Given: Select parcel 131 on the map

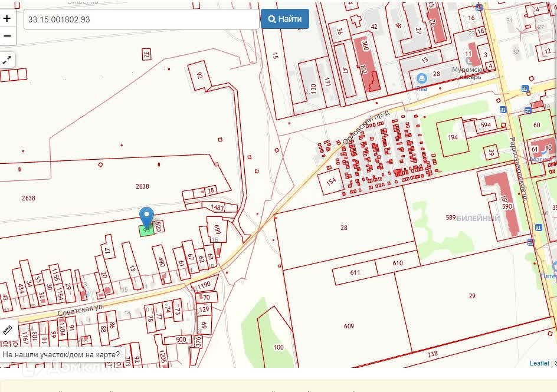Looking at the screenshot, I should [327, 82].
